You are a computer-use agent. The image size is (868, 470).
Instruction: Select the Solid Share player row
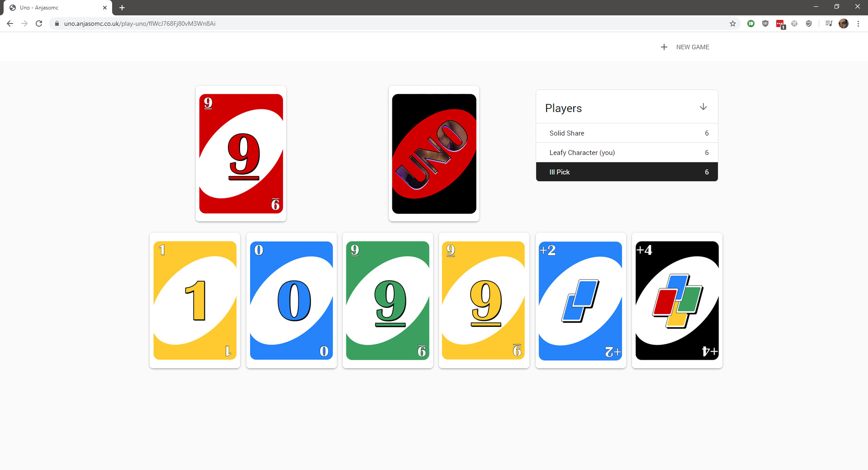coord(627,133)
